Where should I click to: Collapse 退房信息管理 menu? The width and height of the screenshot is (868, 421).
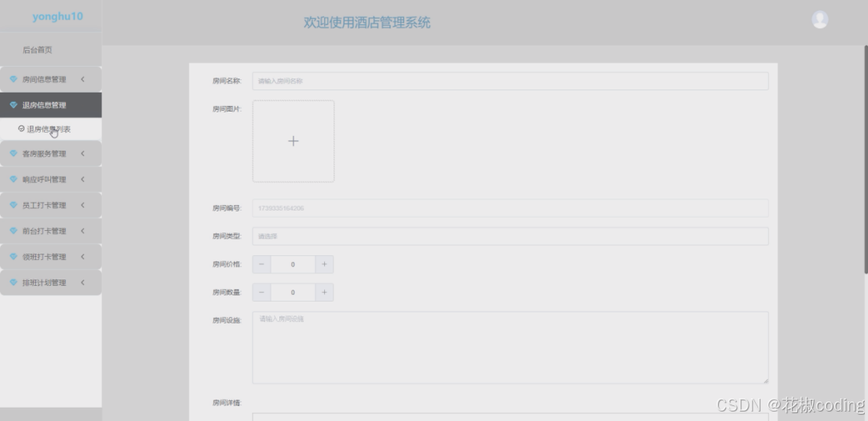[51, 104]
